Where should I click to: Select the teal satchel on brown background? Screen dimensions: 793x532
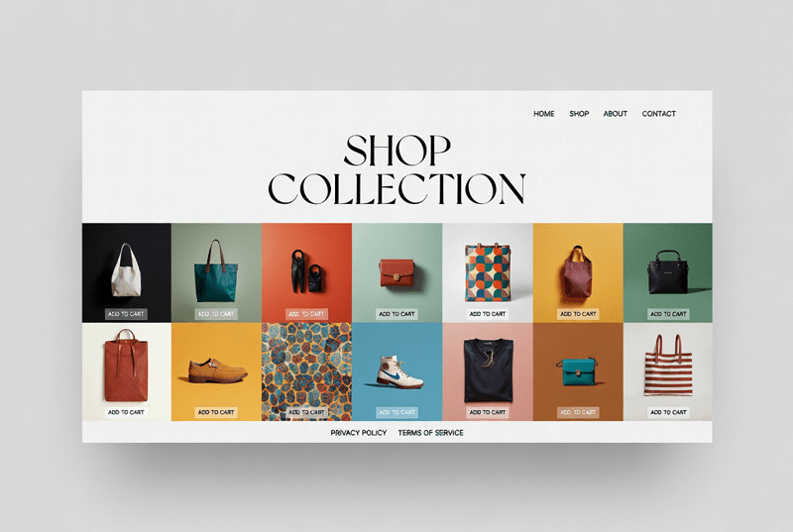pyautogui.click(x=578, y=372)
